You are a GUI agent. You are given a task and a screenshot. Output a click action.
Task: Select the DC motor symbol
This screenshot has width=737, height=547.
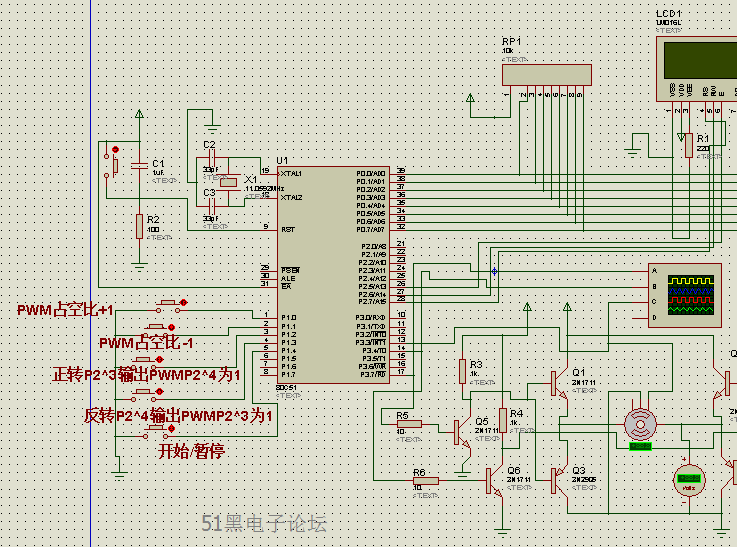640,424
